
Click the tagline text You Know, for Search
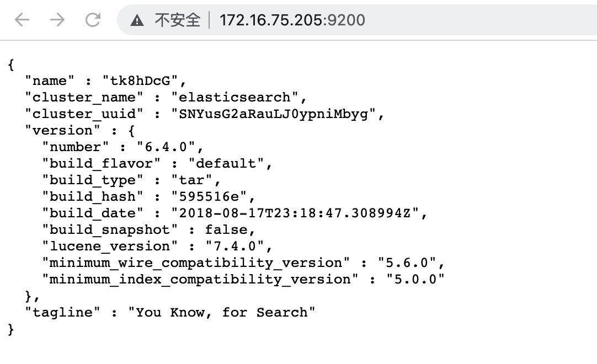(x=222, y=313)
